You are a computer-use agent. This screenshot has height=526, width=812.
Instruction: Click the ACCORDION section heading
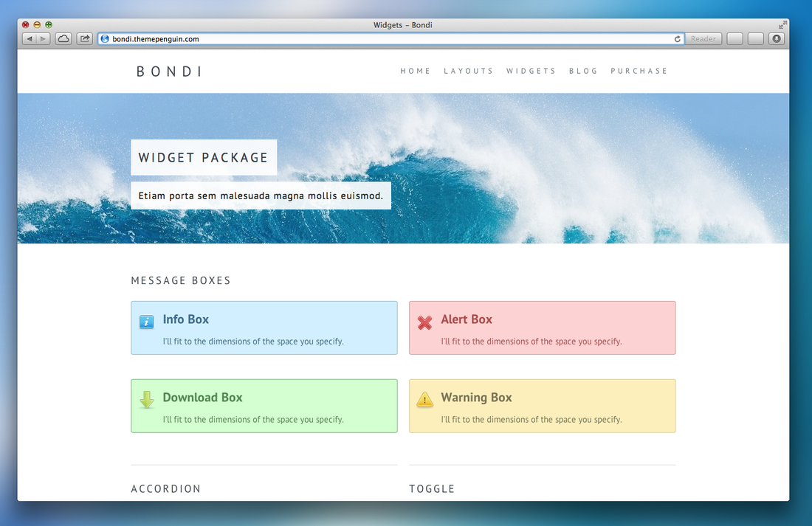pyautogui.click(x=165, y=488)
